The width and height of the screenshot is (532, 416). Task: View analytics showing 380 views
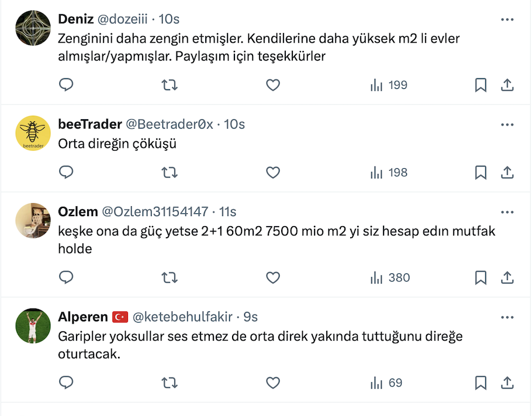(x=390, y=278)
